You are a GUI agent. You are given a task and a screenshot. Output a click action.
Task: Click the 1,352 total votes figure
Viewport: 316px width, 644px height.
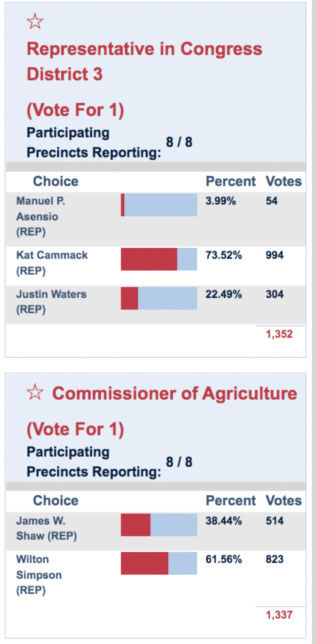[x=279, y=334]
